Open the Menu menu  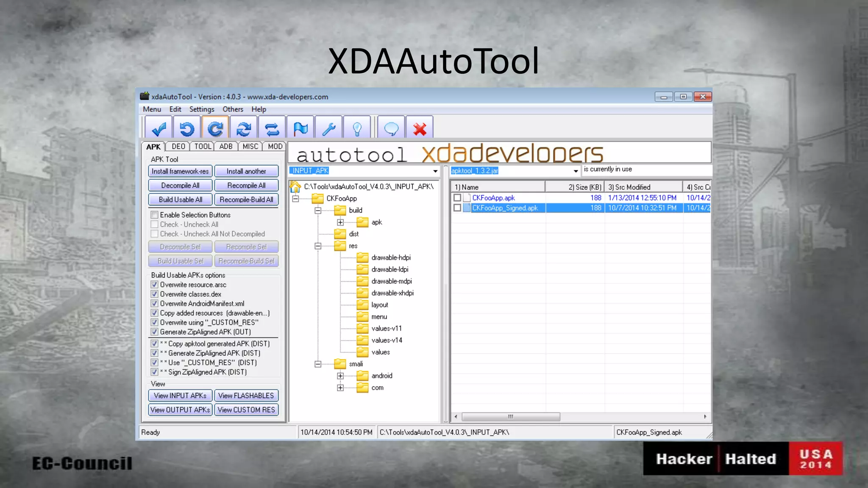pyautogui.click(x=152, y=109)
